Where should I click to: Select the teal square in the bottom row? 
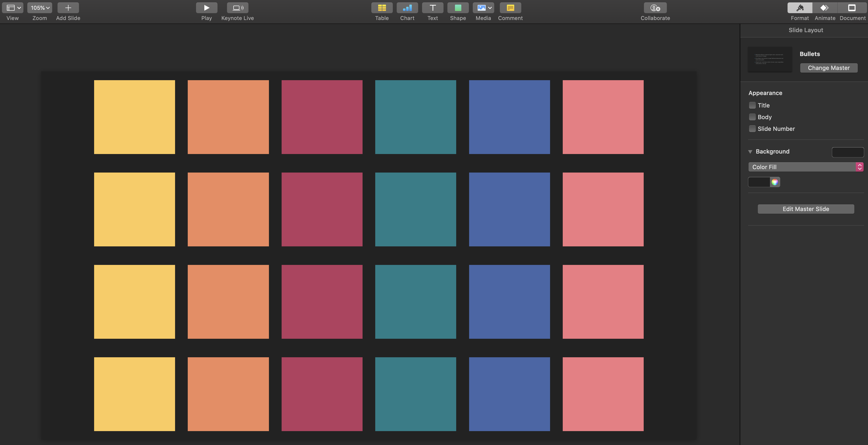coord(415,394)
